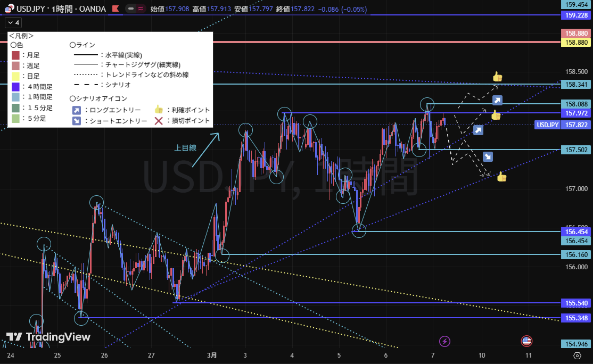Open chart settings hexagon gear icon

point(577,355)
